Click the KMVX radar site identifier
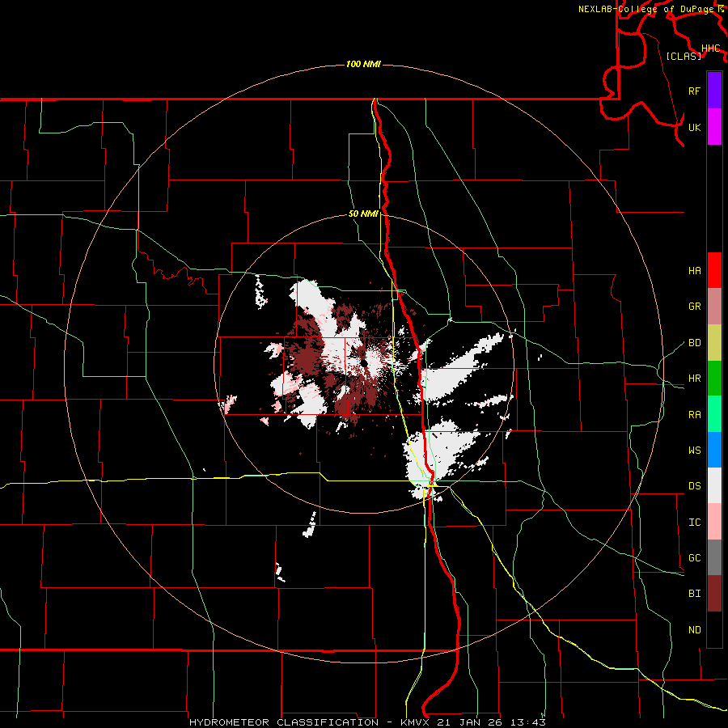This screenshot has height=728, width=728. coord(415,722)
